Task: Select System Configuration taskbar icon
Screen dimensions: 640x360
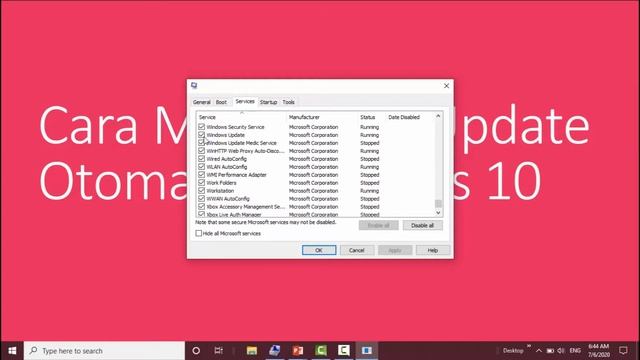Action: click(367, 351)
